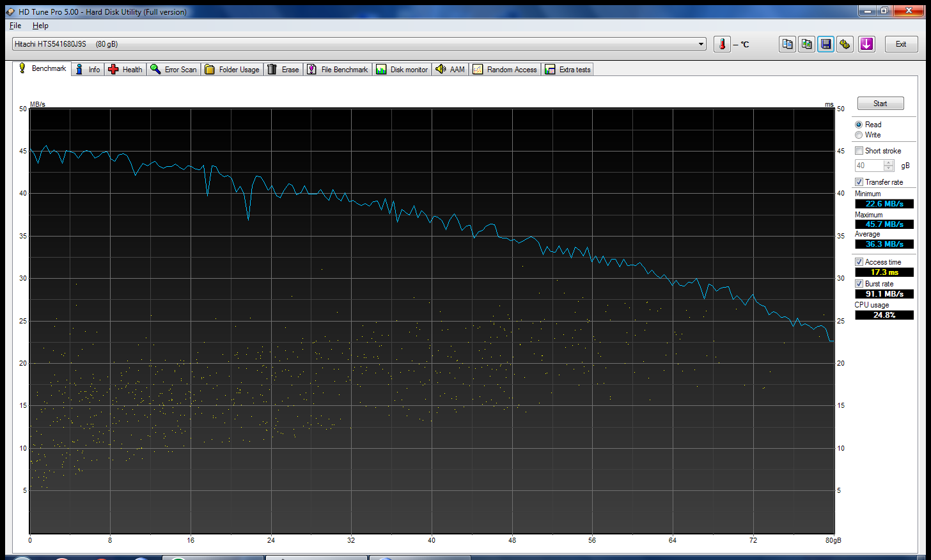931x560 pixels.
Task: Click the Minimum value 22.6 MB/s
Action: [x=884, y=204]
